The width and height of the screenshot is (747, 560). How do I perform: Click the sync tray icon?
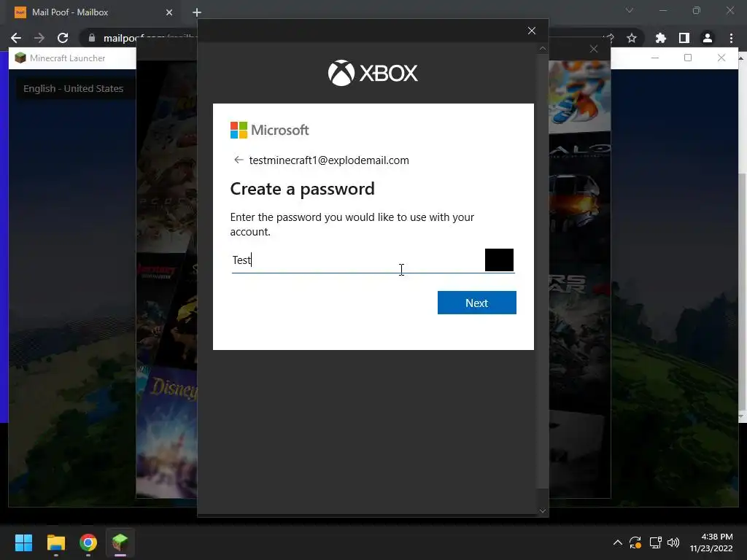(x=635, y=542)
